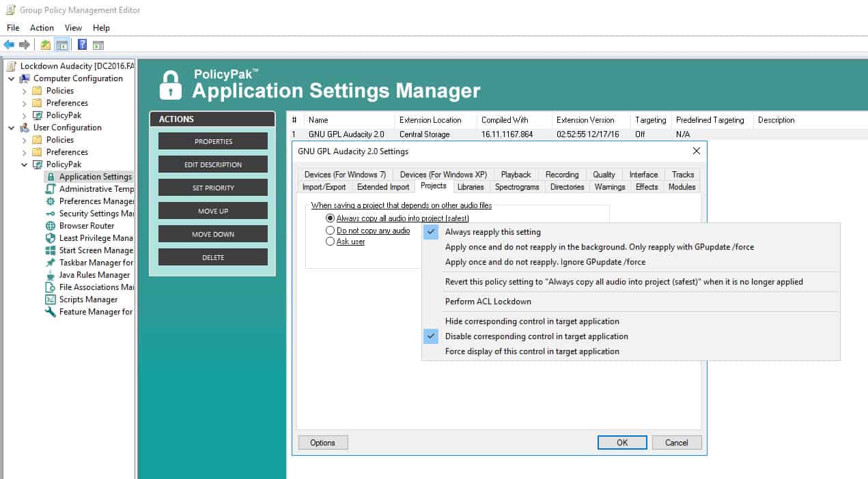
Task: Open the File menu
Action: pos(13,28)
